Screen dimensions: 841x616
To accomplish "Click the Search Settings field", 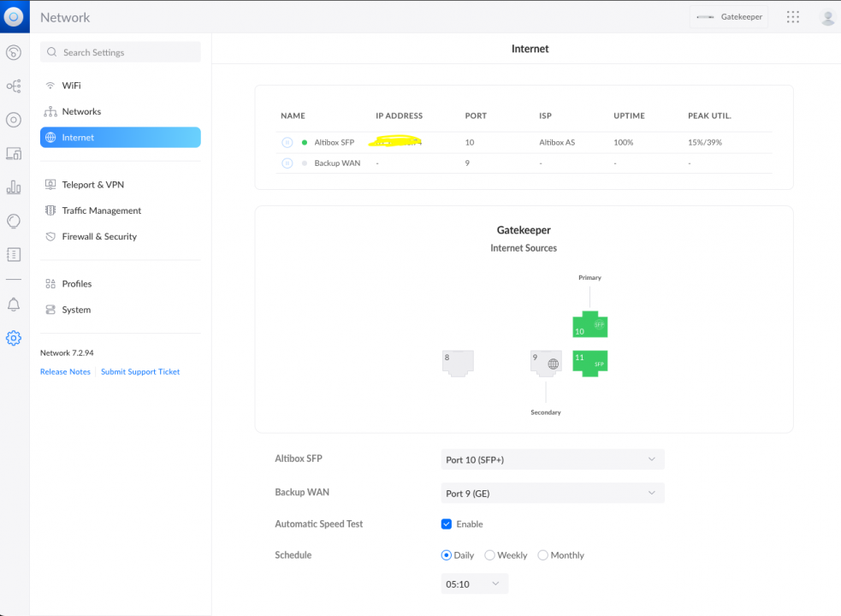I will [x=120, y=52].
